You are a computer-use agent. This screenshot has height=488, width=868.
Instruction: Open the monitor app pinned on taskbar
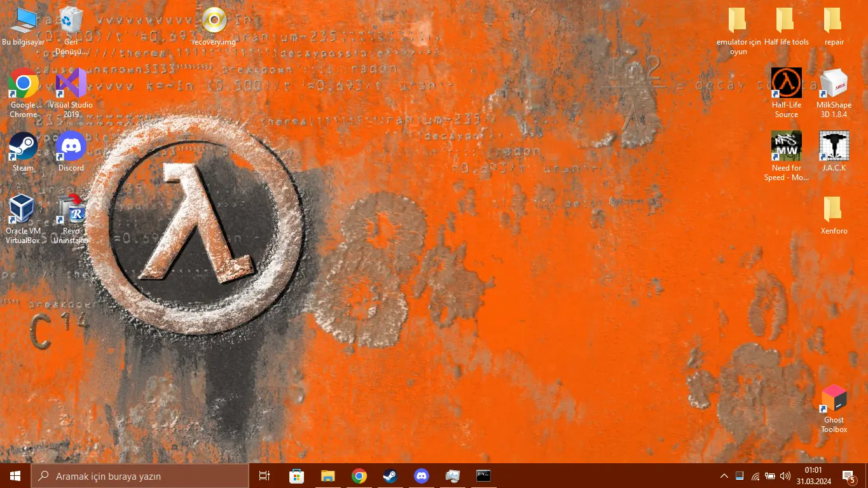click(x=452, y=476)
